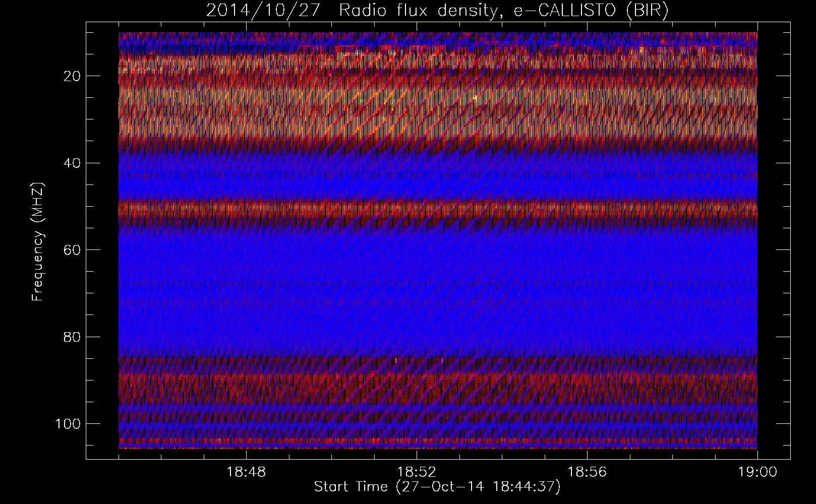Screen dimensions: 816x504
Task: Click the plot title text '2014/10/27 Radio flux density, e-CALLISTO (BIR)'
Action: coord(437,11)
